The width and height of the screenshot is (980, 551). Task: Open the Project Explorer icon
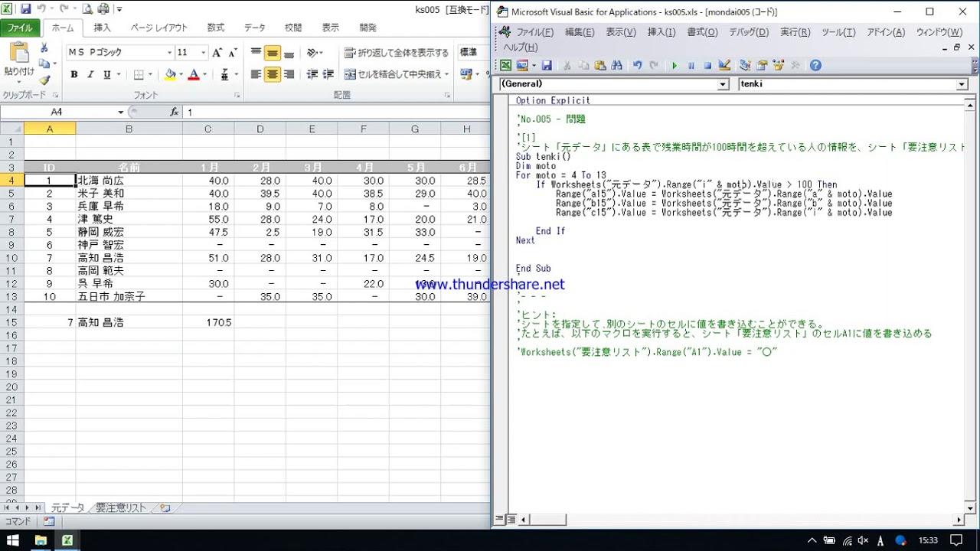pos(745,66)
